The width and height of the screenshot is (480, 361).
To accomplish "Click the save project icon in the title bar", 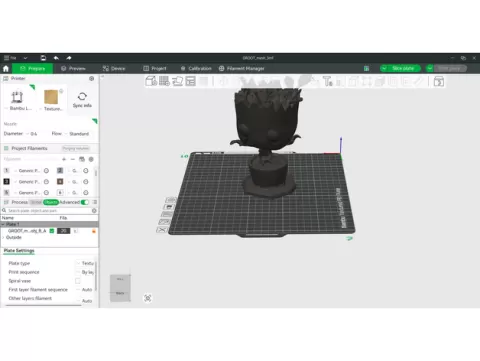I will coord(43,58).
